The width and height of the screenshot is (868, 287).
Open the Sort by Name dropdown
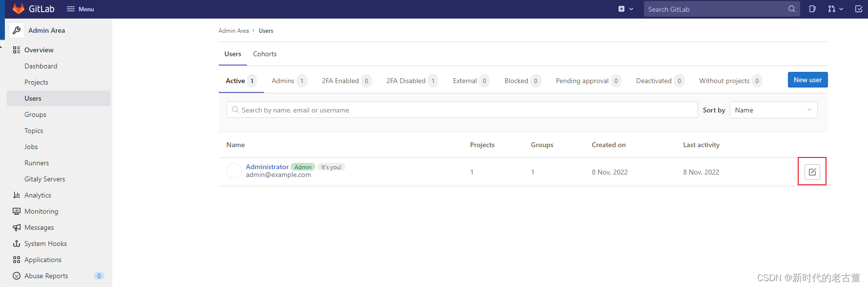pos(773,110)
